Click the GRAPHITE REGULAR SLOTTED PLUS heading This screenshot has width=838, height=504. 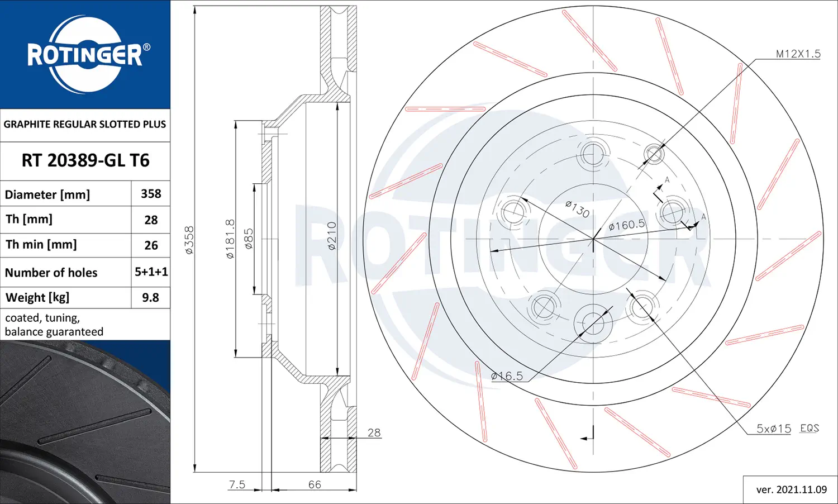(x=85, y=124)
